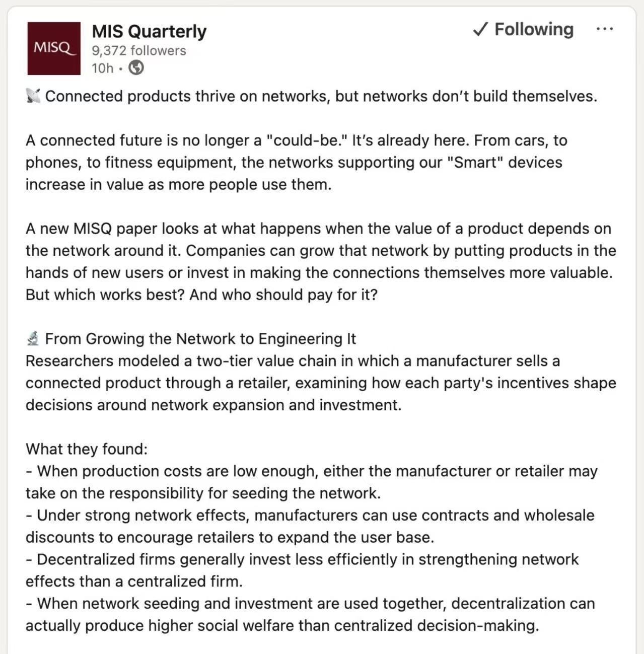This screenshot has width=644, height=654.
Task: Click the satellite antenna emoji
Action: pyautogui.click(x=33, y=96)
